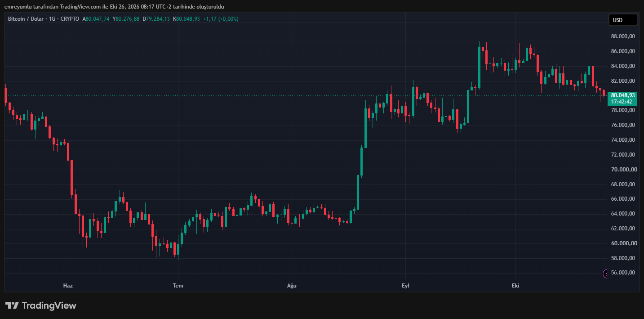Click the bar countdown timer 17:42:42

click(622, 102)
